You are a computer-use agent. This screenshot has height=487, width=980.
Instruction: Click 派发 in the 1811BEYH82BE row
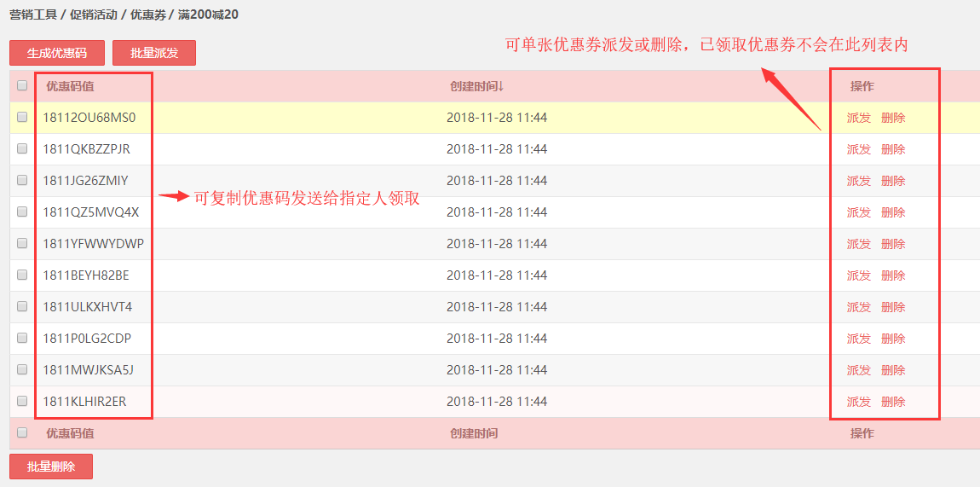point(858,275)
